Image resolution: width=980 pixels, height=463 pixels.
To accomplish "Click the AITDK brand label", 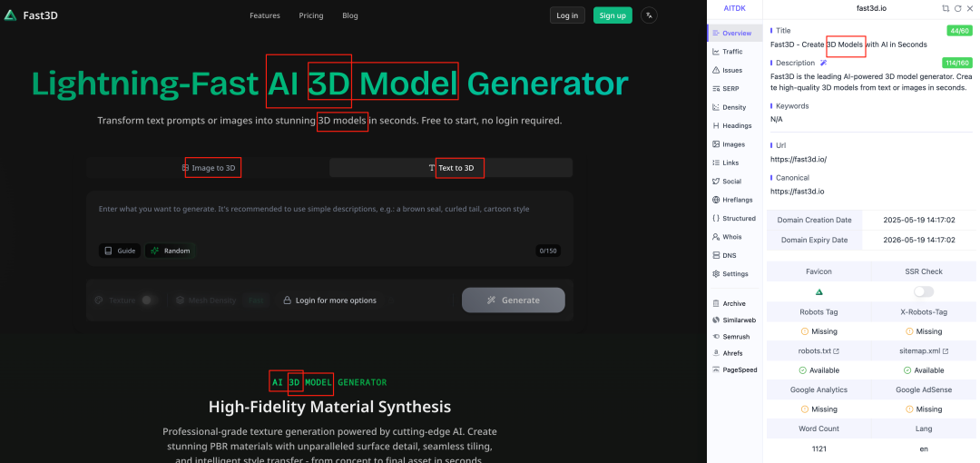I will [x=734, y=8].
